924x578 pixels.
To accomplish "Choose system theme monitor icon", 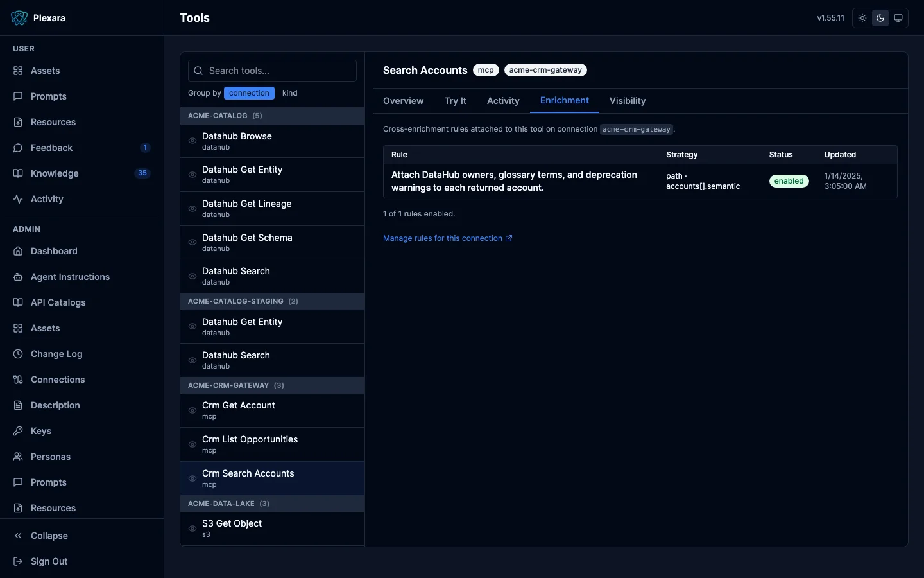I will pyautogui.click(x=898, y=18).
